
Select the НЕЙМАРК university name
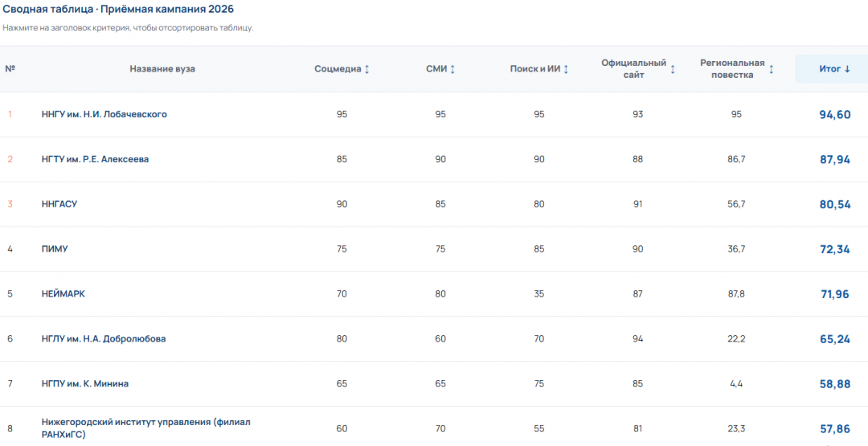point(63,294)
